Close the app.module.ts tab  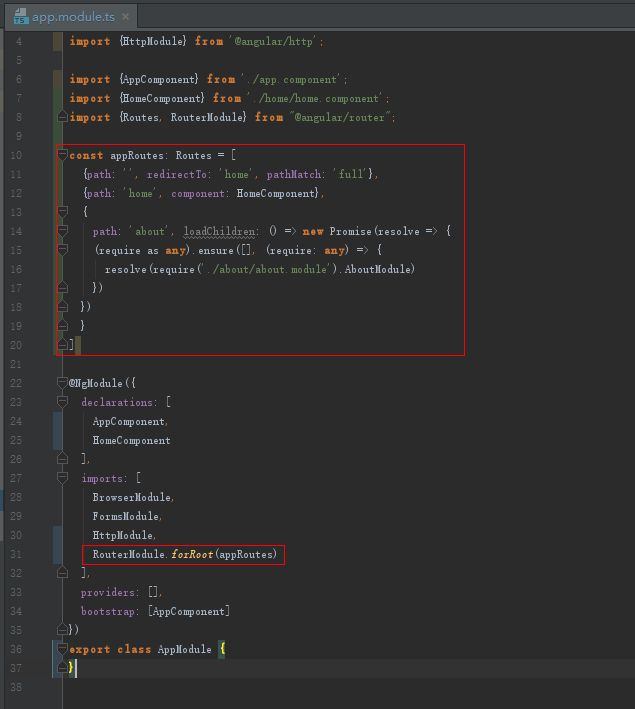[126, 16]
